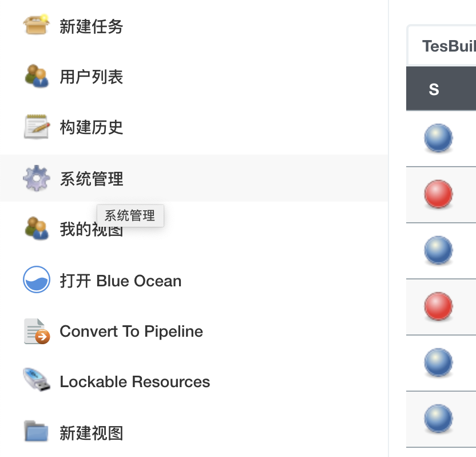Open the 用户列表 link

click(x=92, y=77)
